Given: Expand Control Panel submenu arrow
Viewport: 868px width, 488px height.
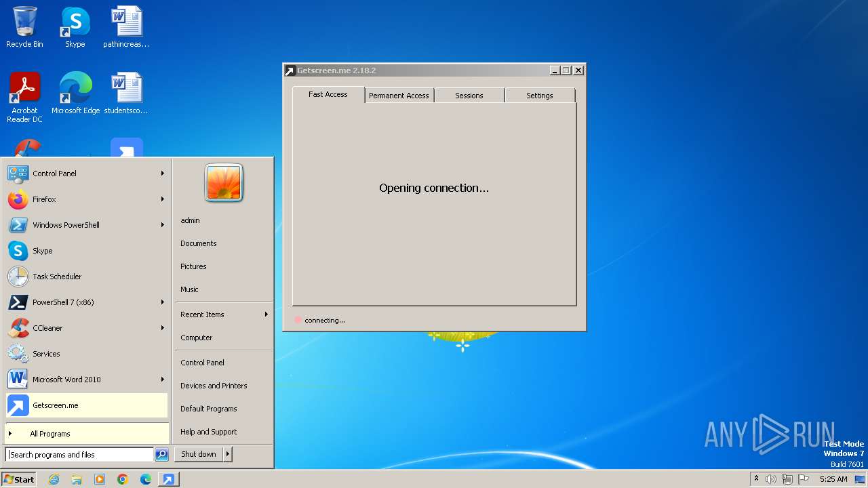Looking at the screenshot, I should (163, 174).
